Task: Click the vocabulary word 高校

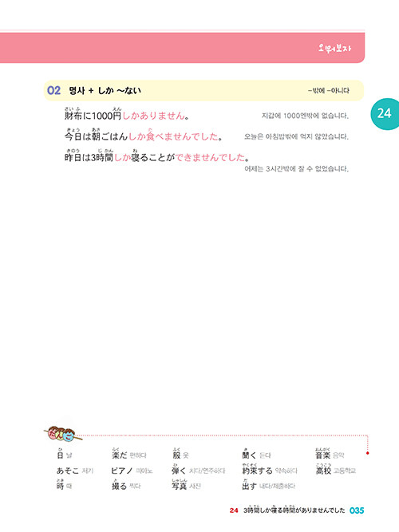Action: [x=323, y=469]
